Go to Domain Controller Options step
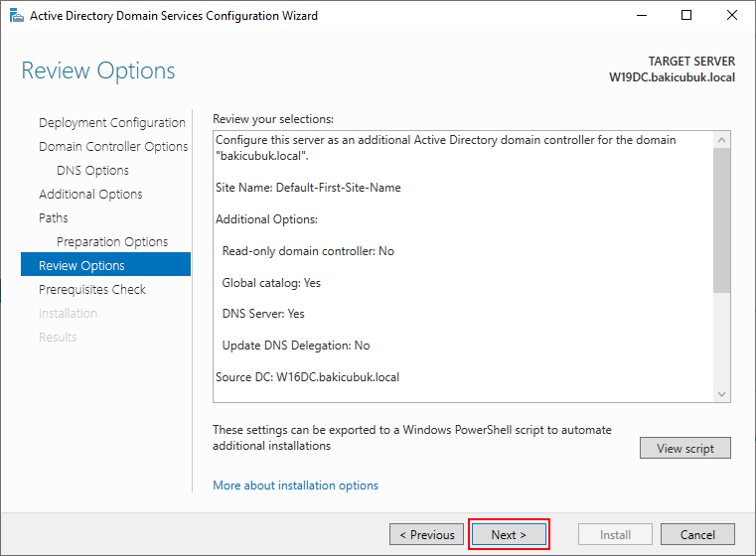 coord(113,147)
